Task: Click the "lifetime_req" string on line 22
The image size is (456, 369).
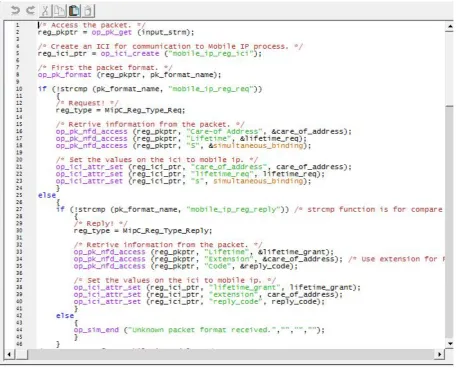Action: point(223,174)
